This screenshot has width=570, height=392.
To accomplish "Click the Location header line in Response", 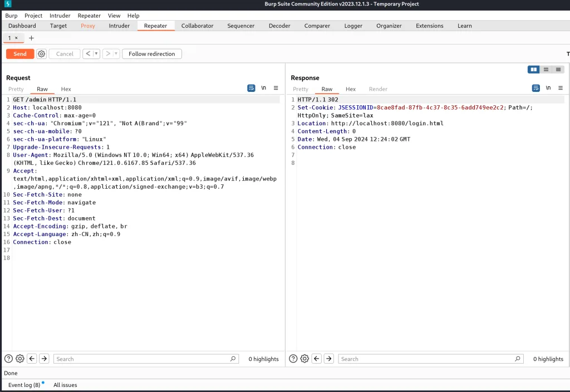I will tap(370, 123).
